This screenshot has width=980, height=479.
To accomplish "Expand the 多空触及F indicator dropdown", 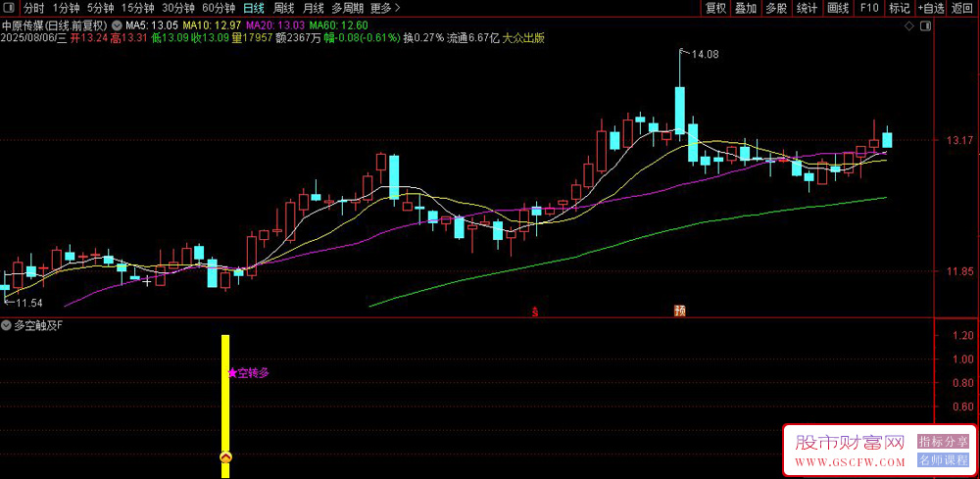I will coord(6,325).
